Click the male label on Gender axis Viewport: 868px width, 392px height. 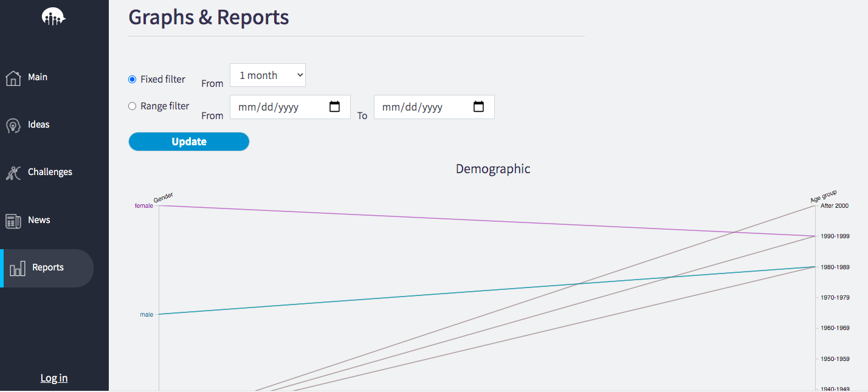click(x=146, y=314)
